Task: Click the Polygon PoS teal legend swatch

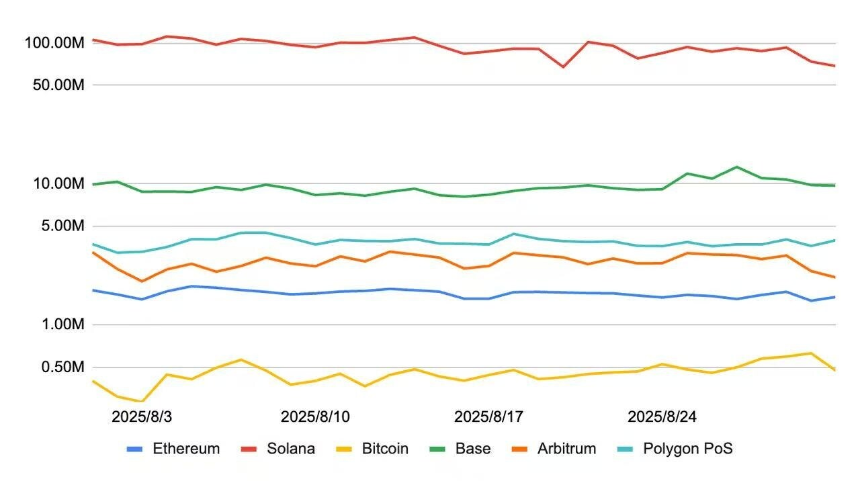Action: coord(627,450)
